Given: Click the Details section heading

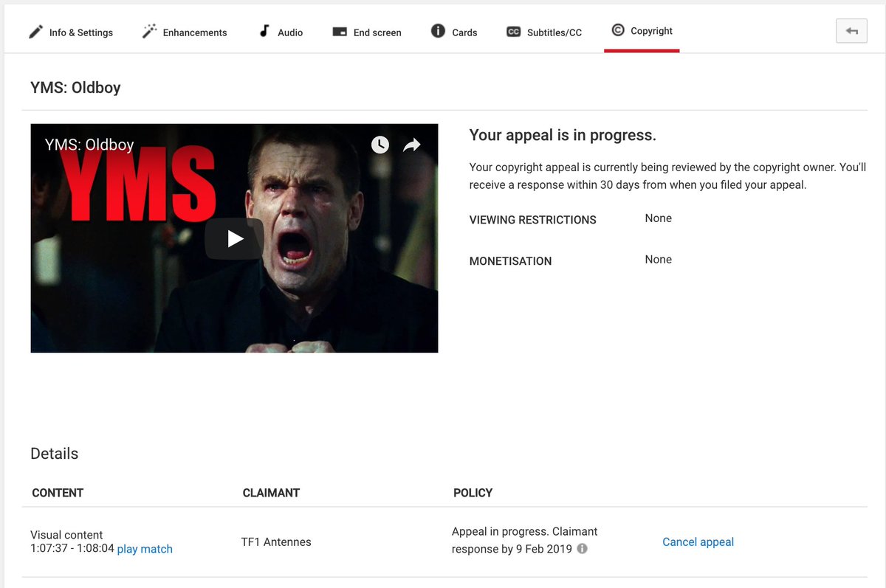Looking at the screenshot, I should click(x=54, y=454).
